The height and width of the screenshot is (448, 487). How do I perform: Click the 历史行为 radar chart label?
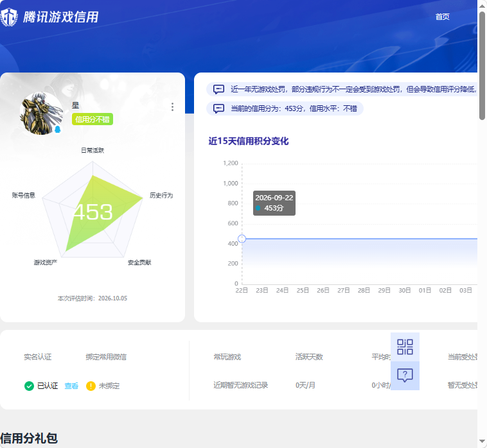click(x=161, y=195)
